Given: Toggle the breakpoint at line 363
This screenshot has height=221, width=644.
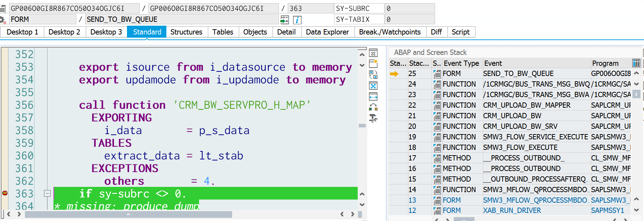Looking at the screenshot, I should [x=5, y=193].
